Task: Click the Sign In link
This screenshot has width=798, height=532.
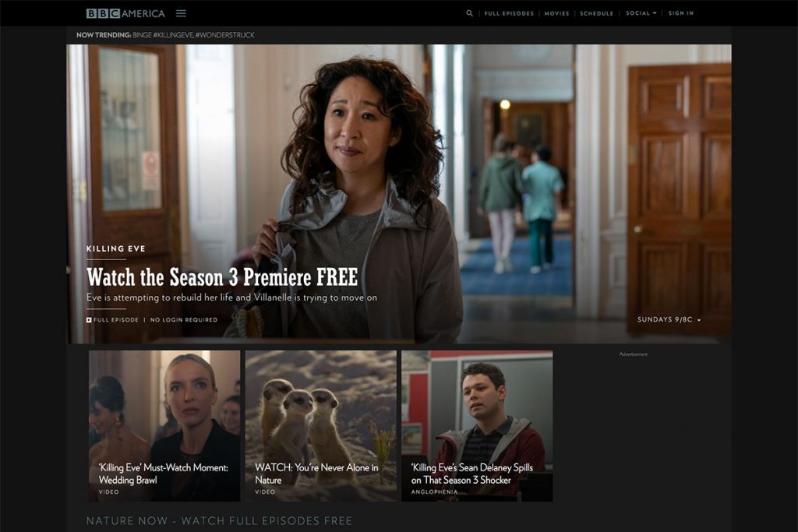Action: 681,13
